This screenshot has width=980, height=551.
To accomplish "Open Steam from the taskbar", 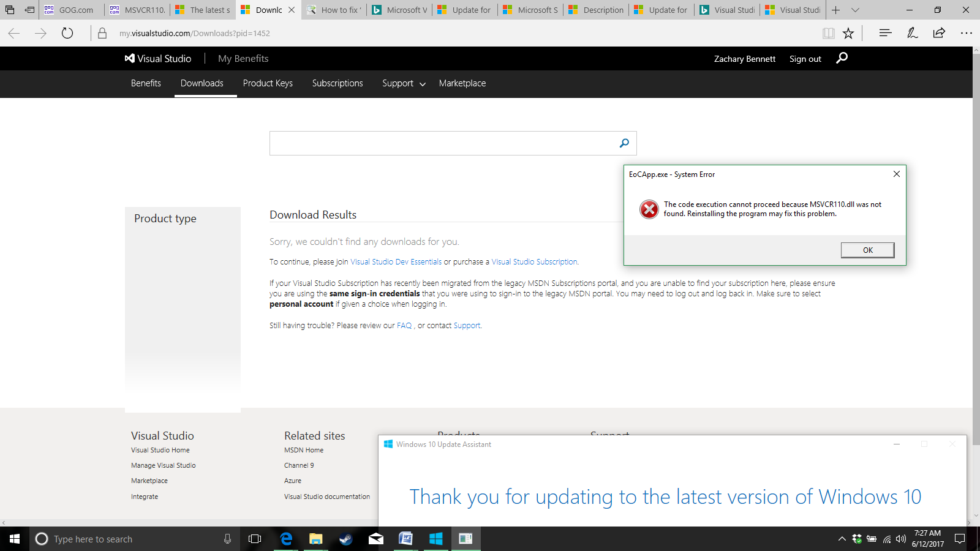I will (x=345, y=539).
